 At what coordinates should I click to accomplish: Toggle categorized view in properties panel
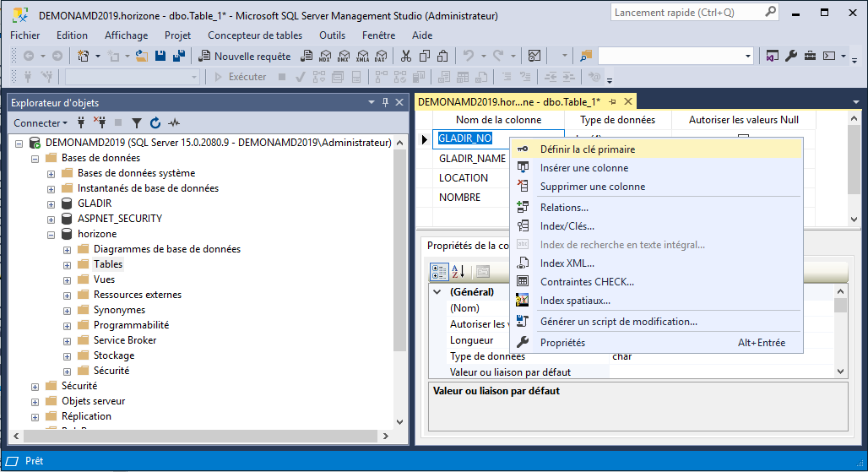coord(439,272)
